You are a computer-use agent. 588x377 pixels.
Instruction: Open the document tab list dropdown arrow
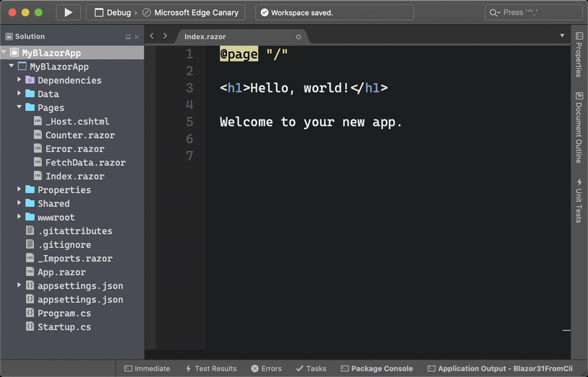pos(562,36)
